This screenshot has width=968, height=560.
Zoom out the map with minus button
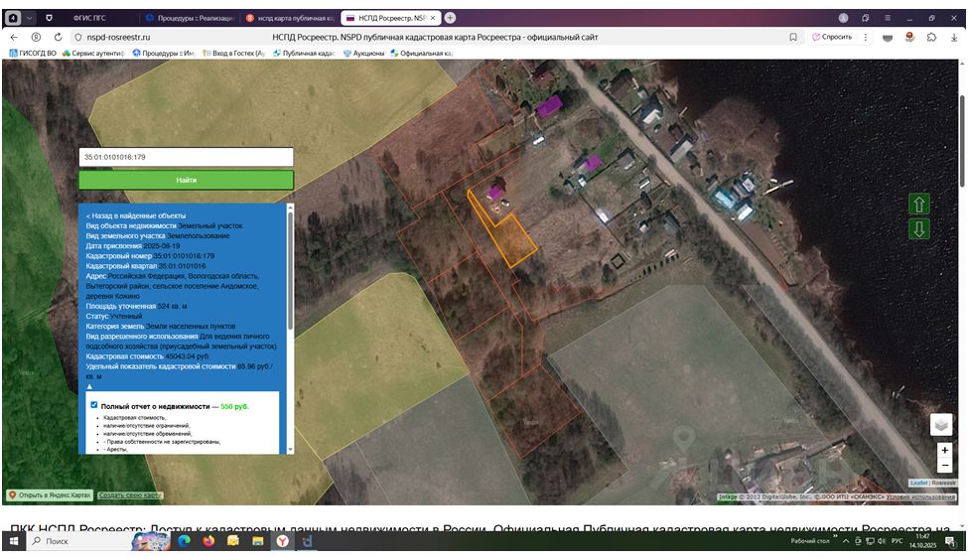[944, 465]
